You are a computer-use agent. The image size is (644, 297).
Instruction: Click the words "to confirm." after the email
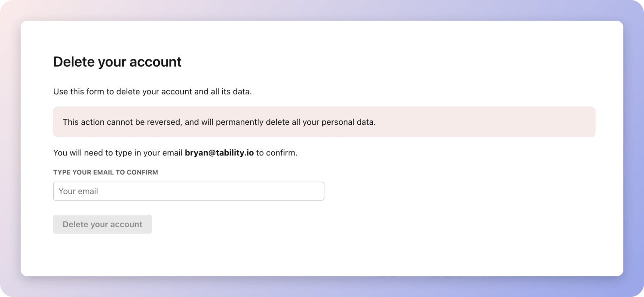277,153
